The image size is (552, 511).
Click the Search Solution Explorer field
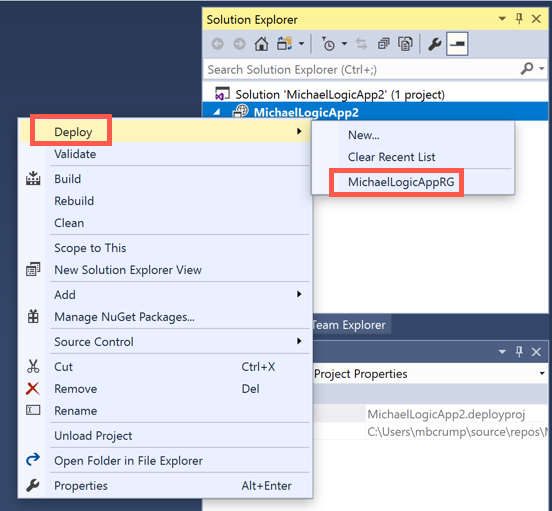coord(361,70)
